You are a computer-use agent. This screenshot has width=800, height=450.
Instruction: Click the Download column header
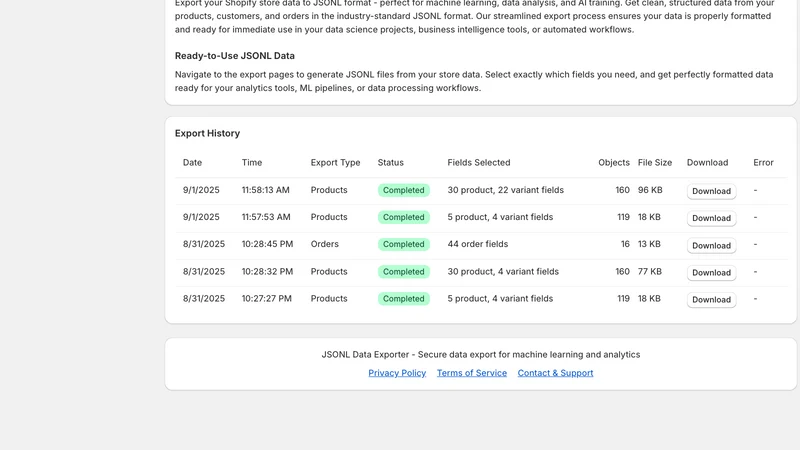click(707, 162)
